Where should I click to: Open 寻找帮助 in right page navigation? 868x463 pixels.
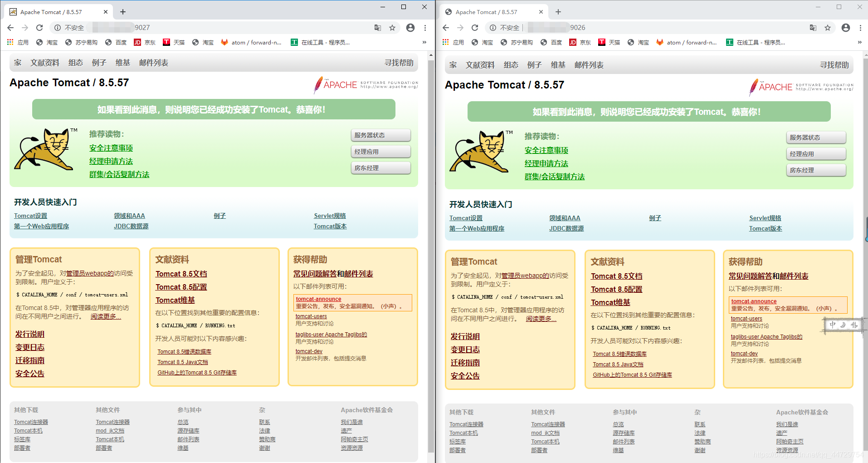(834, 65)
